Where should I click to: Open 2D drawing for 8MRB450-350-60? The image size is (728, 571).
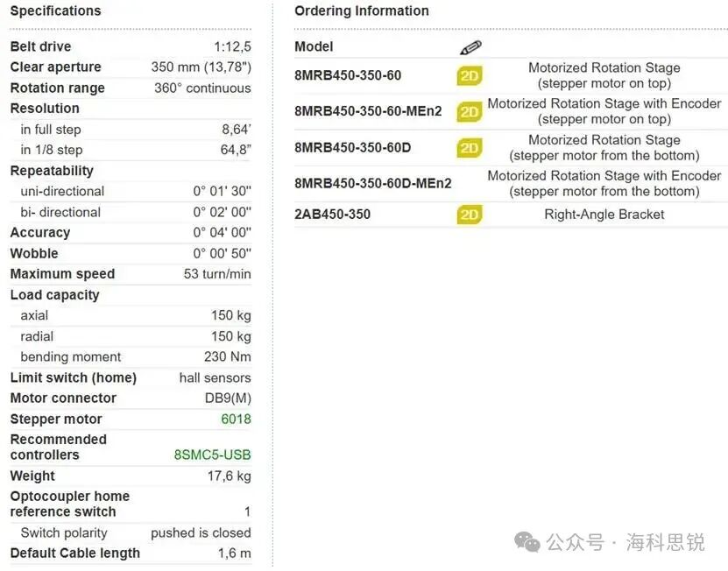470,75
